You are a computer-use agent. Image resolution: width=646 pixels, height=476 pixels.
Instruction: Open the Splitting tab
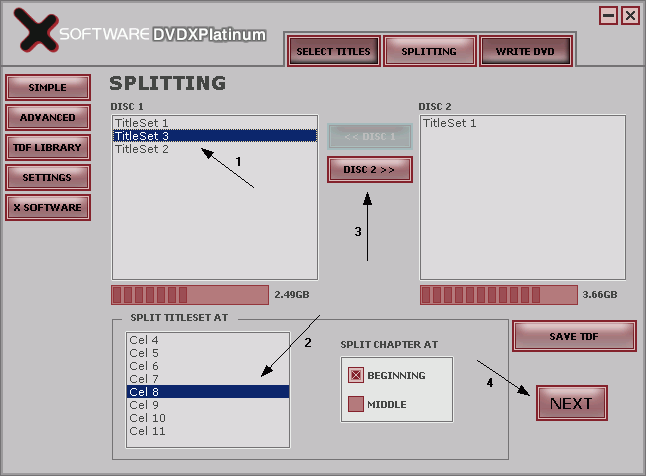428,51
